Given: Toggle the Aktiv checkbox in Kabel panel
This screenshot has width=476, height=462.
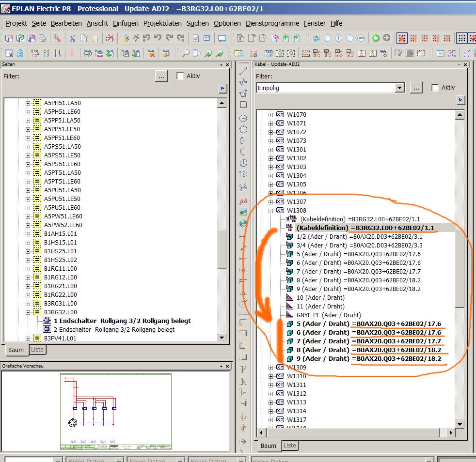Looking at the screenshot, I should (435, 87).
